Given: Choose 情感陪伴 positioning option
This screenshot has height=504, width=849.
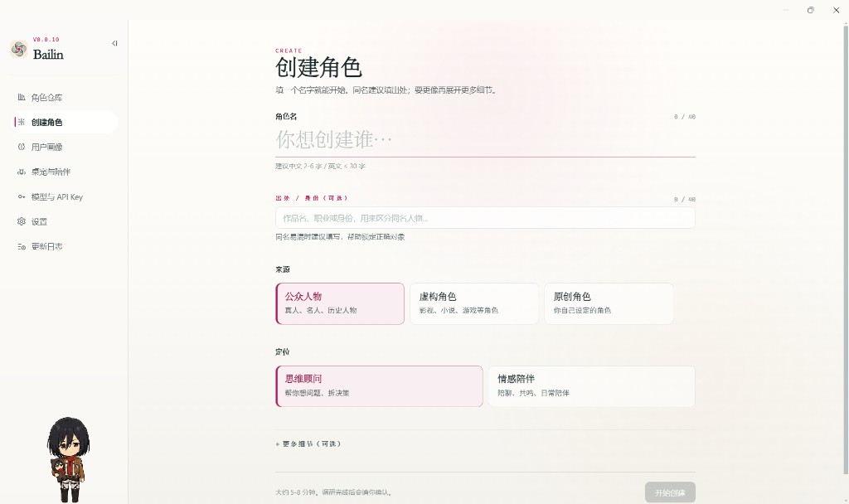Looking at the screenshot, I should click(592, 386).
